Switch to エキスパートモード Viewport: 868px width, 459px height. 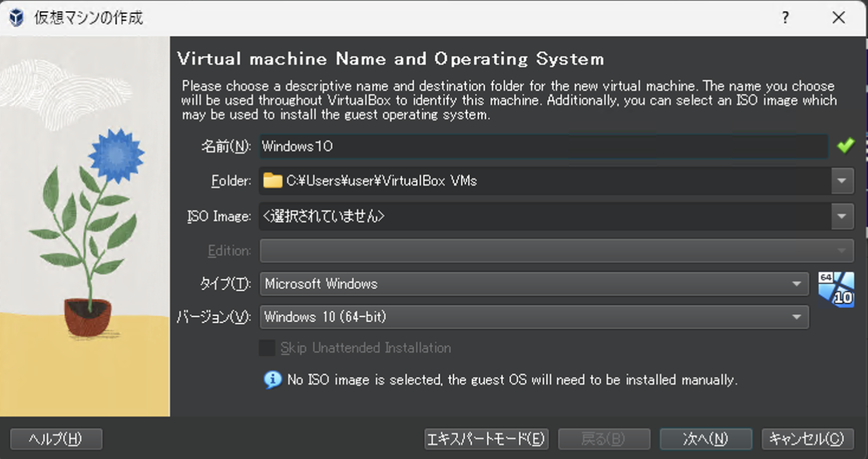pyautogui.click(x=486, y=439)
